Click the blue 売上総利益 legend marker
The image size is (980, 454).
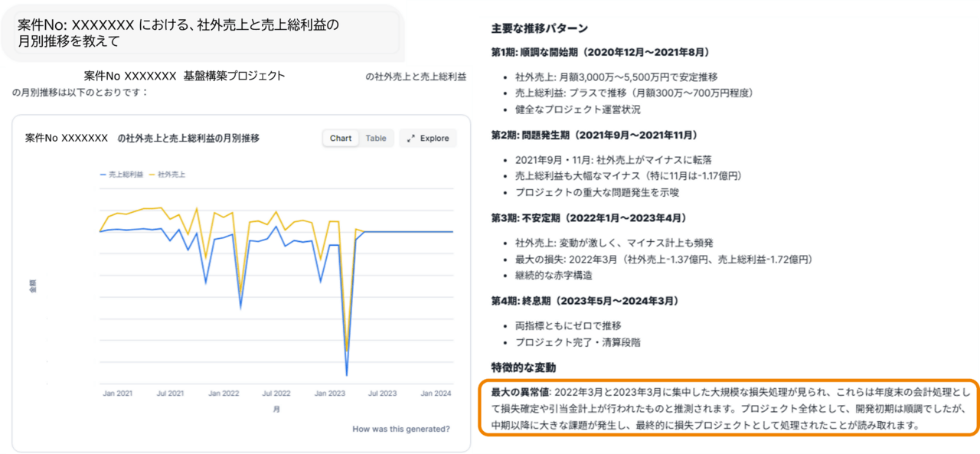point(103,175)
